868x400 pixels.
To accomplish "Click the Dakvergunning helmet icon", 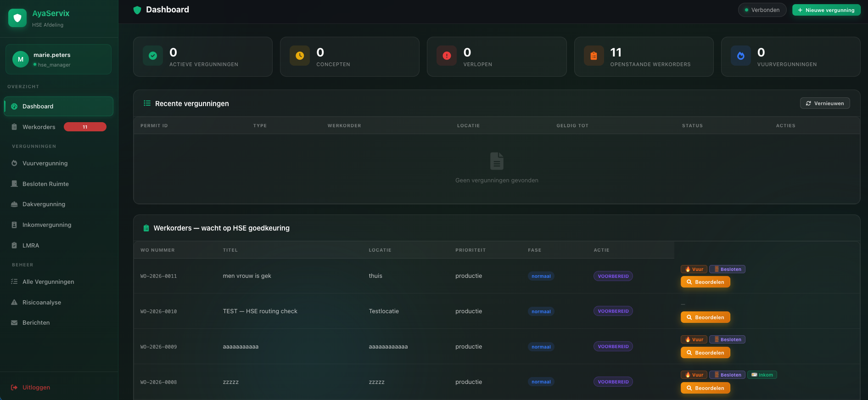I will (14, 204).
